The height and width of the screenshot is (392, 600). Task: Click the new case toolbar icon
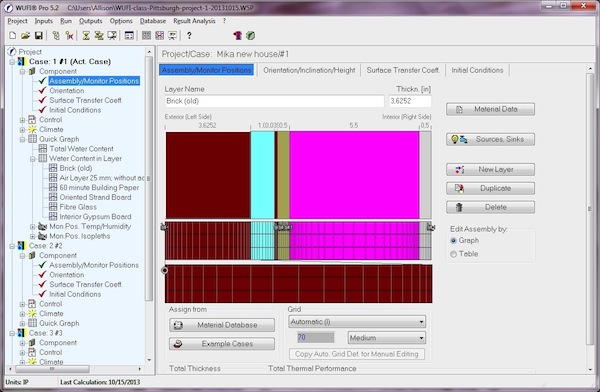(56, 36)
